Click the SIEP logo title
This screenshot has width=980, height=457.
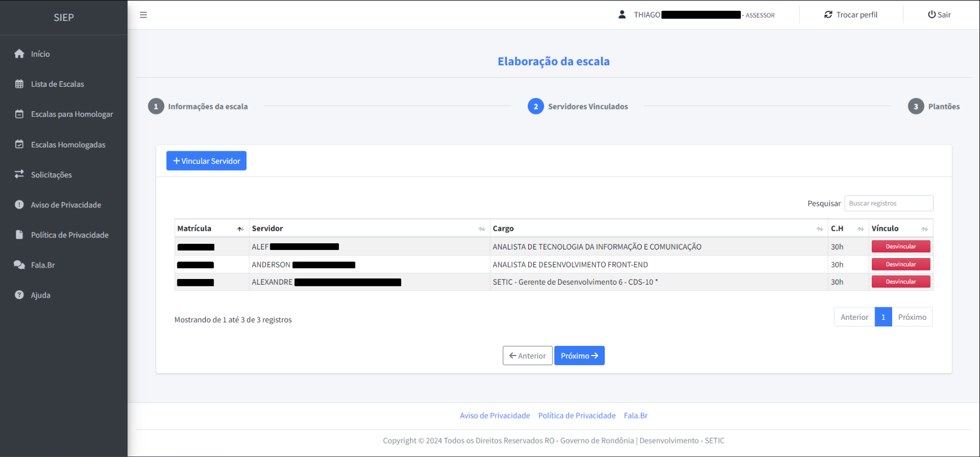pyautogui.click(x=63, y=18)
